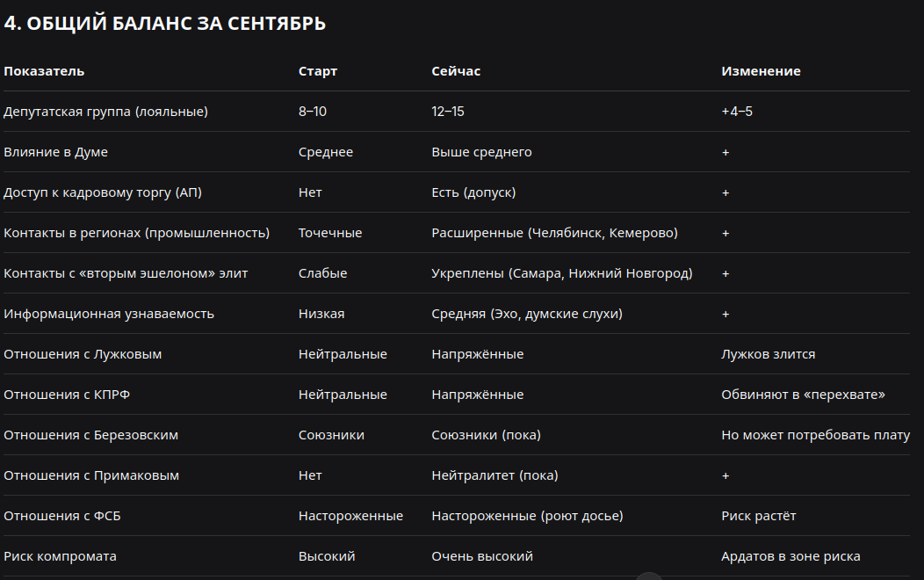Viewport: 924px width, 580px height.
Task: Click the «Выше среднего» cell
Action: coord(481,152)
